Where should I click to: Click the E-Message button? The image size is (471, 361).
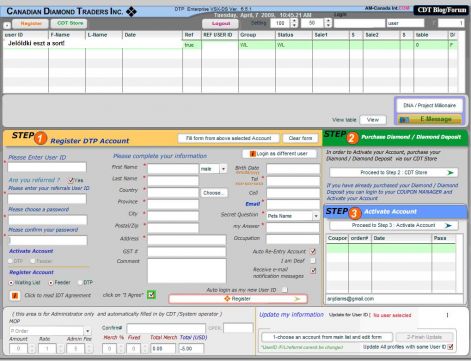pyautogui.click(x=429, y=119)
